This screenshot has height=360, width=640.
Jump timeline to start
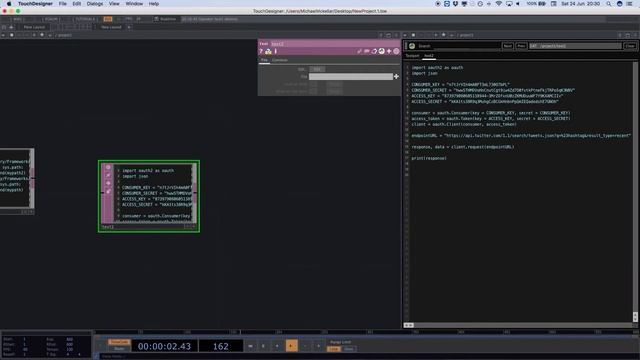pos(250,346)
